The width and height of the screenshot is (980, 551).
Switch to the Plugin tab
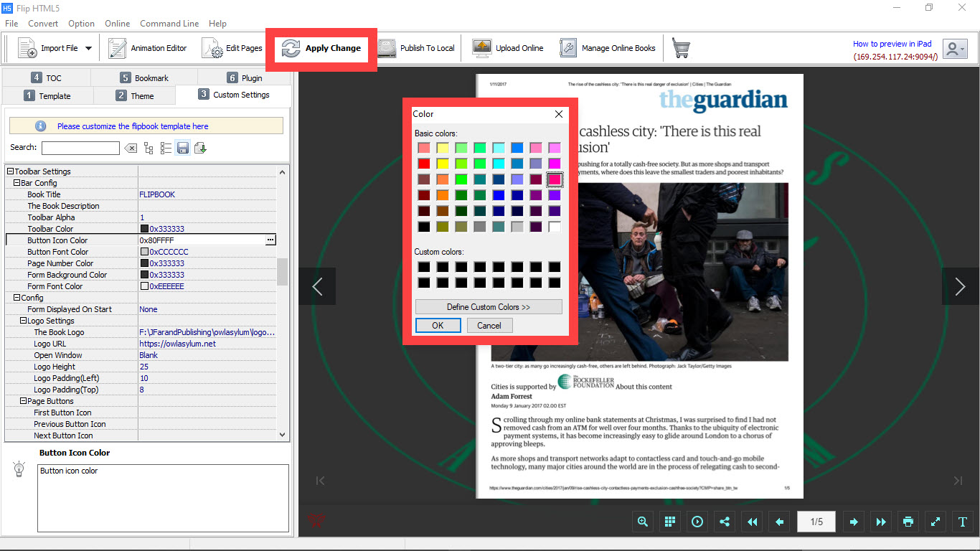point(245,77)
